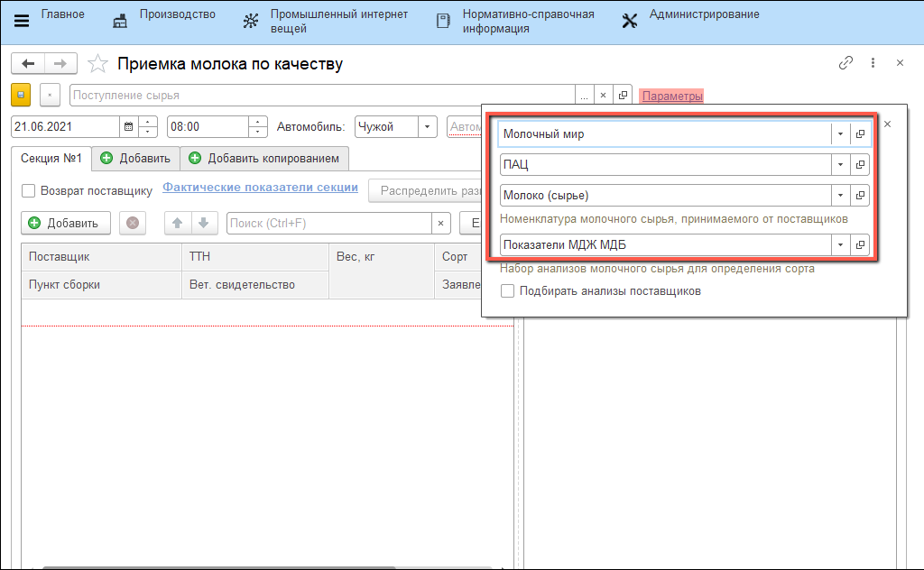
Task: Enable Возврат поставщику checkbox
Action: (x=28, y=190)
